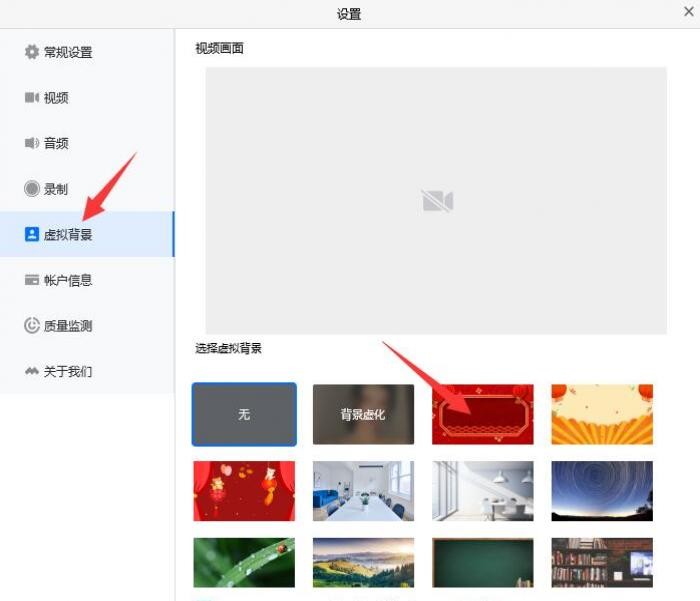Switch to the 视频 settings section
The height and width of the screenshot is (601, 700).
(87, 98)
